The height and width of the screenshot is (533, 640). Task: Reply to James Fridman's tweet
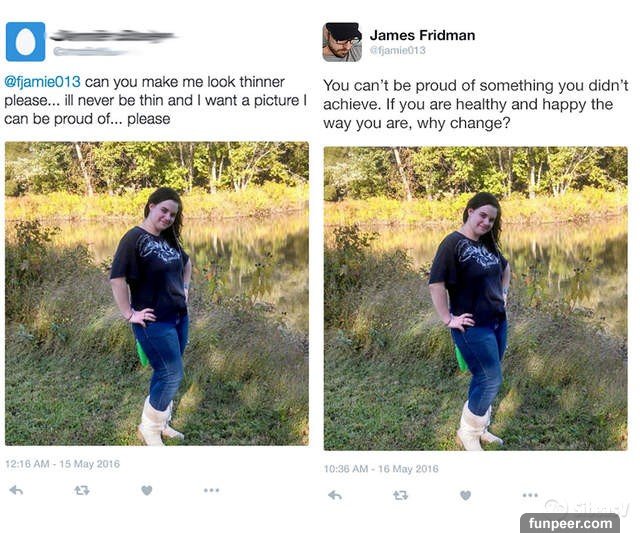point(335,495)
